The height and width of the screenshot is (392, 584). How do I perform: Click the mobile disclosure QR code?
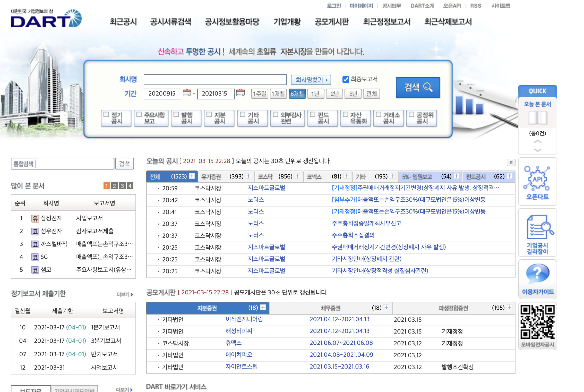coord(537,322)
